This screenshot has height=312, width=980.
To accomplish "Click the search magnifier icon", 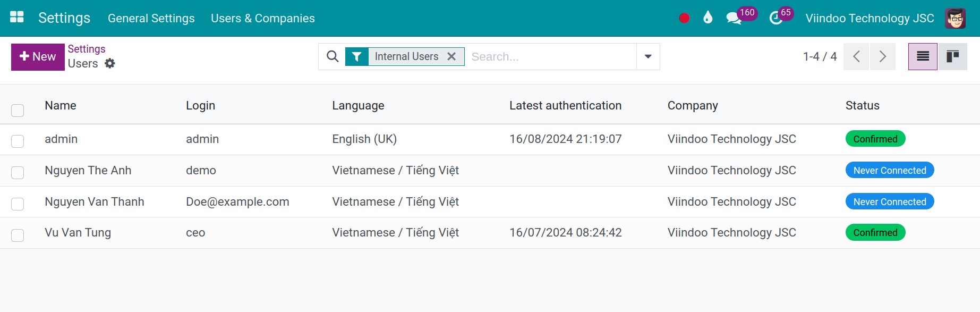I will tap(333, 56).
